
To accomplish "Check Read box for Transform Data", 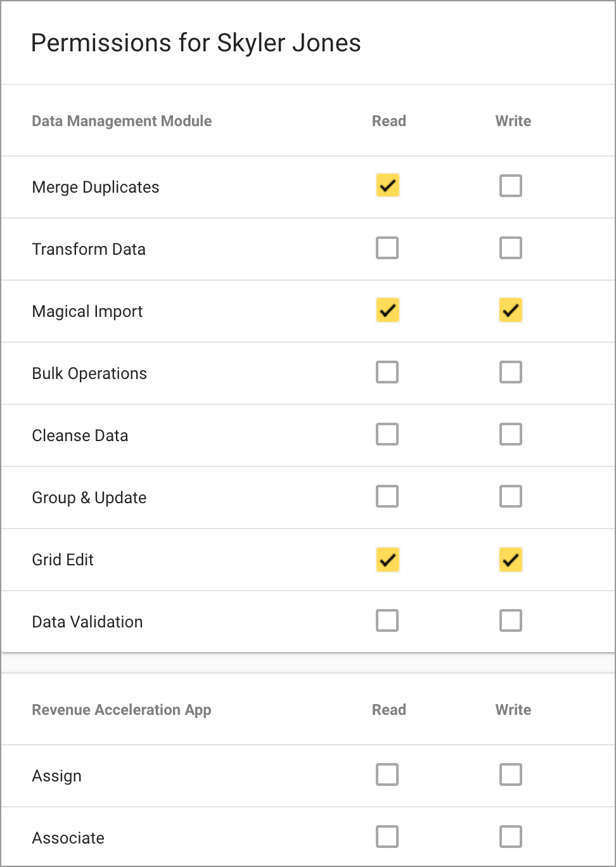I will click(387, 248).
